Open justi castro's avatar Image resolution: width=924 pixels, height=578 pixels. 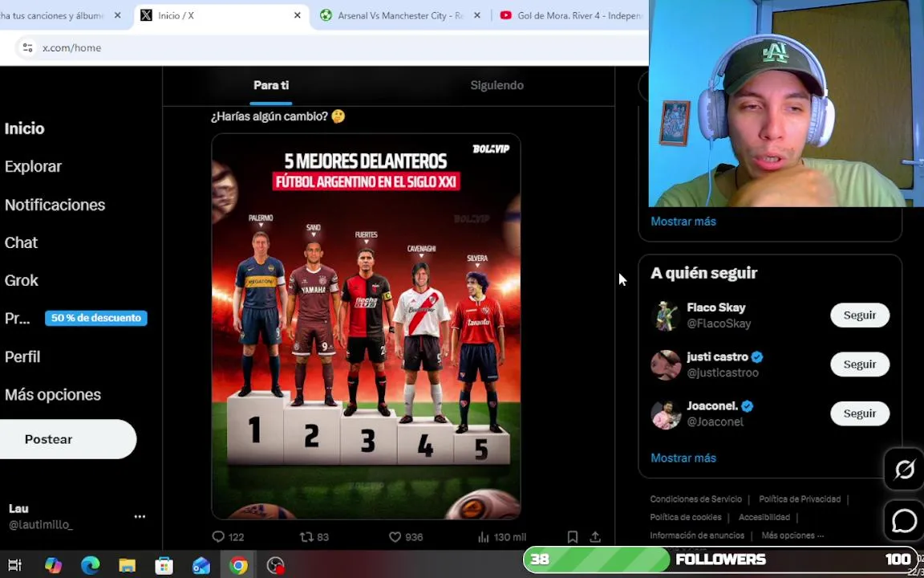coord(666,364)
